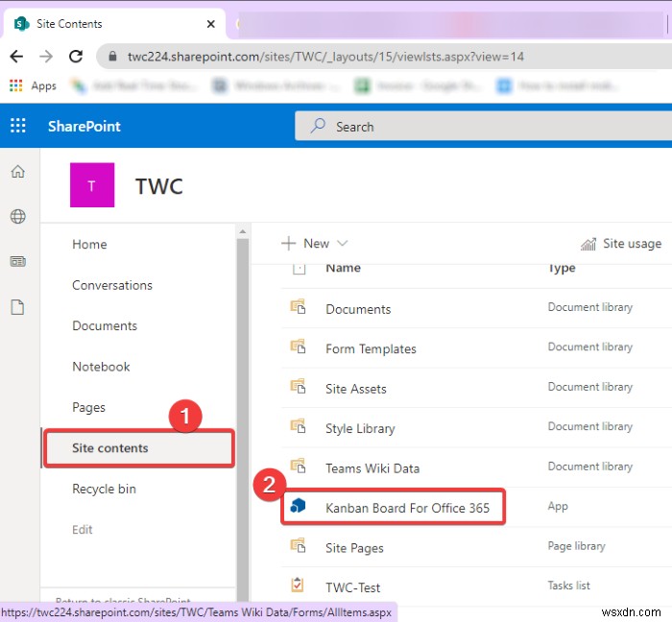Viewport: 672px width, 622px height.
Task: Click the Site Pages library icon
Action: (x=298, y=546)
